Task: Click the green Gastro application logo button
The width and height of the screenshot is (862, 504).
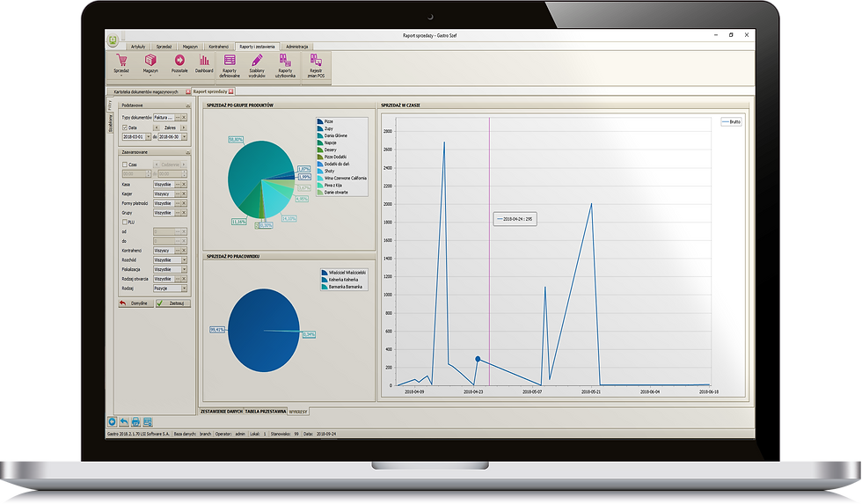Action: pos(113,40)
